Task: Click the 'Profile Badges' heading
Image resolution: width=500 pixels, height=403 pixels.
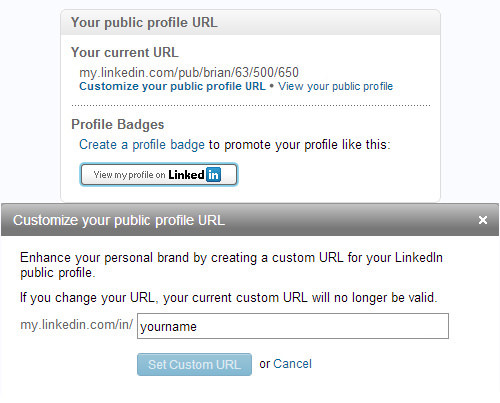Action: click(x=118, y=124)
